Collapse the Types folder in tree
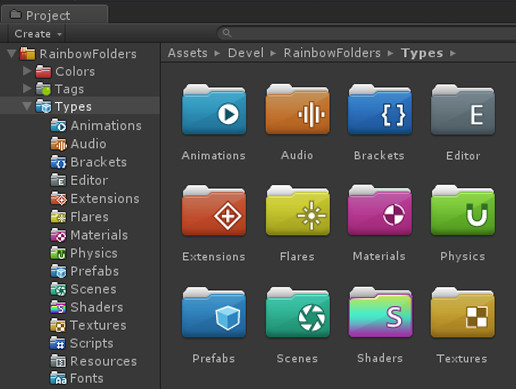516x389 pixels. click(27, 106)
